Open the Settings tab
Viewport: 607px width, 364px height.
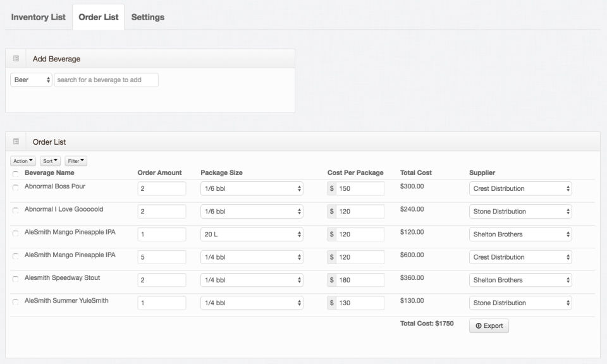(147, 17)
